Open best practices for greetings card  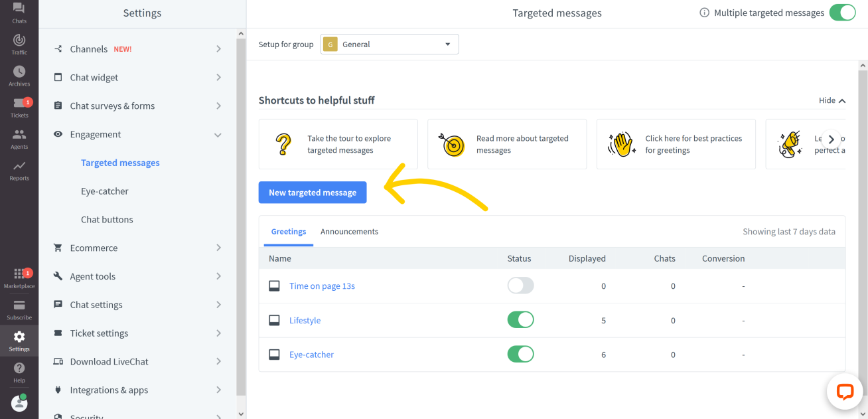pos(676,144)
